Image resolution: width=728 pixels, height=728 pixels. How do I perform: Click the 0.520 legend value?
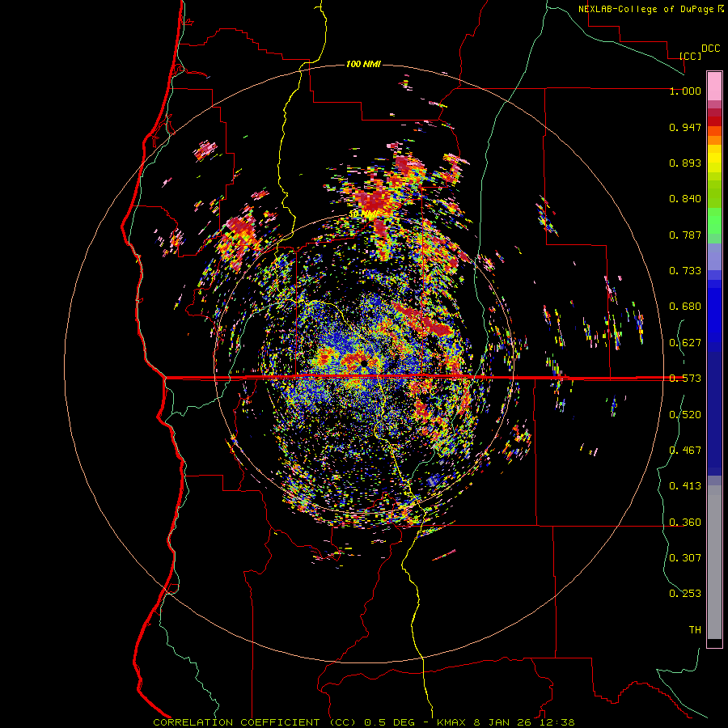685,415
